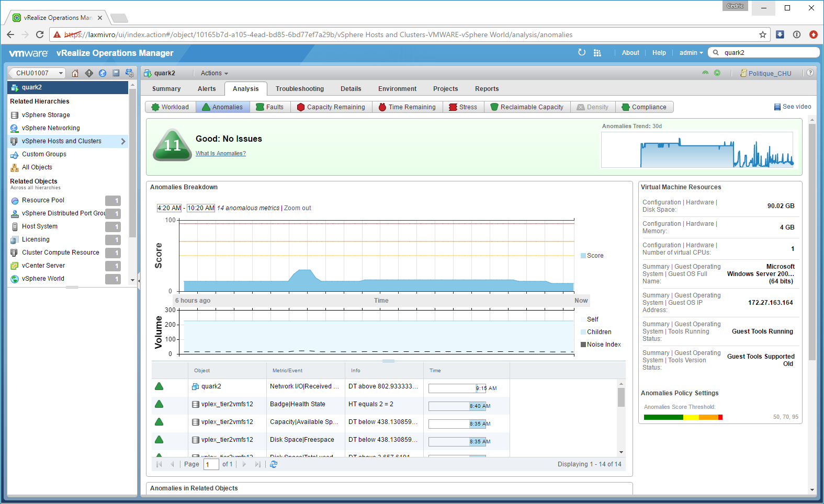Open Alerts via the diamond warning icon

[89, 73]
